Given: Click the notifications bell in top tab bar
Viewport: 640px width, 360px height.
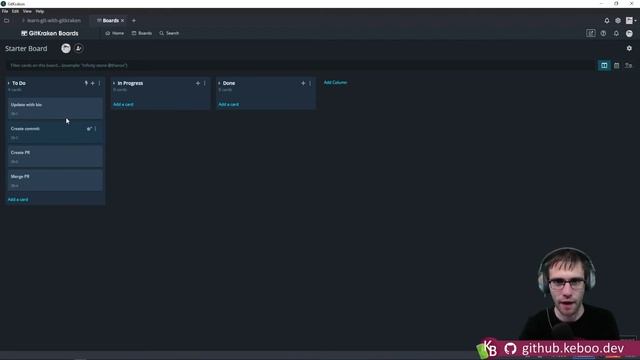Looking at the screenshot, I should (x=607, y=20).
